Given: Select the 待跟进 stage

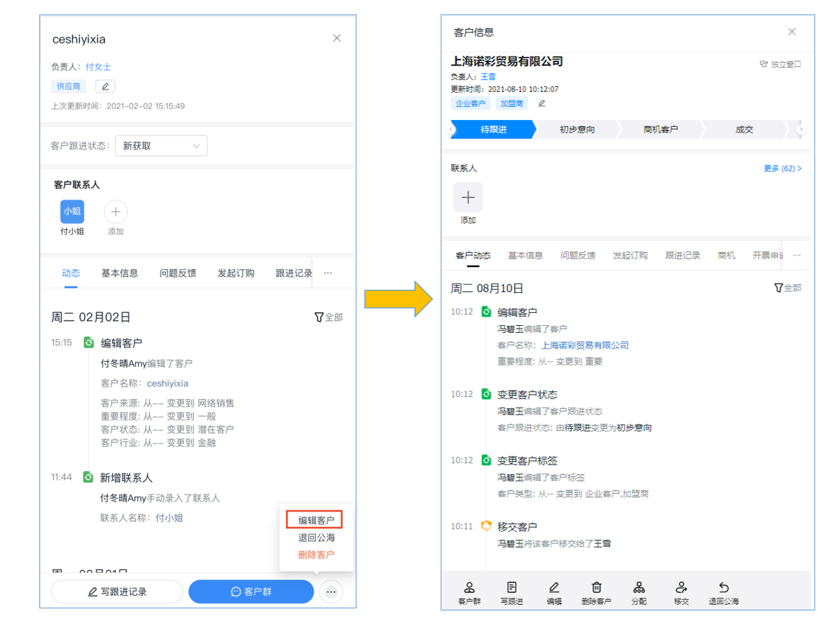Looking at the screenshot, I should click(x=493, y=129).
